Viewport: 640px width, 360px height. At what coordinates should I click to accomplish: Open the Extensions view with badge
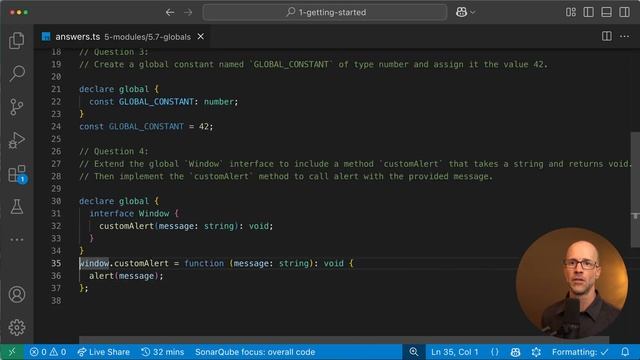(17, 174)
